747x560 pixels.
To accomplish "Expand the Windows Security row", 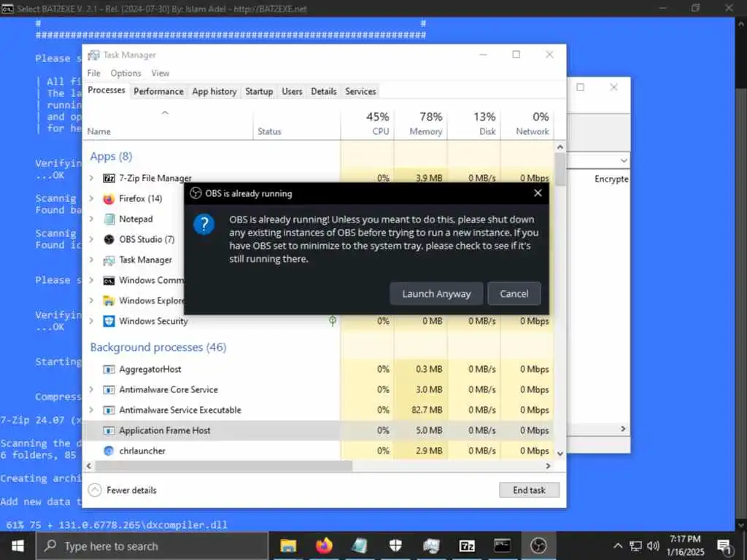I will [91, 321].
